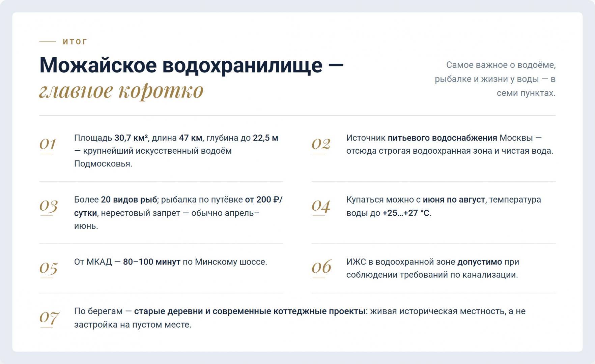The height and width of the screenshot is (364, 595).
Task: Click the bold value '22,5 м'
Action: coord(265,138)
